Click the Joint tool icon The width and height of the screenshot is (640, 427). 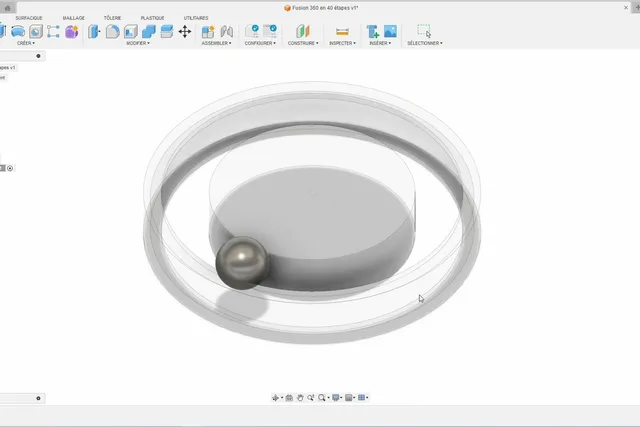click(227, 32)
